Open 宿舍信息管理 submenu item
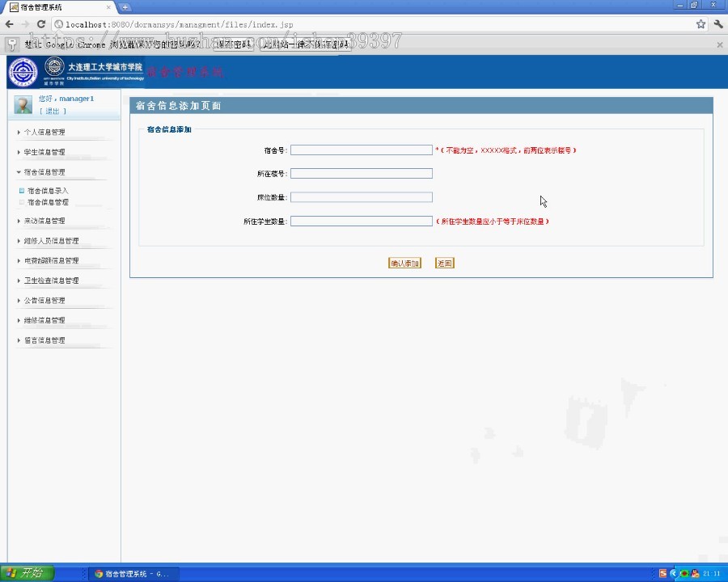 [x=48, y=202]
